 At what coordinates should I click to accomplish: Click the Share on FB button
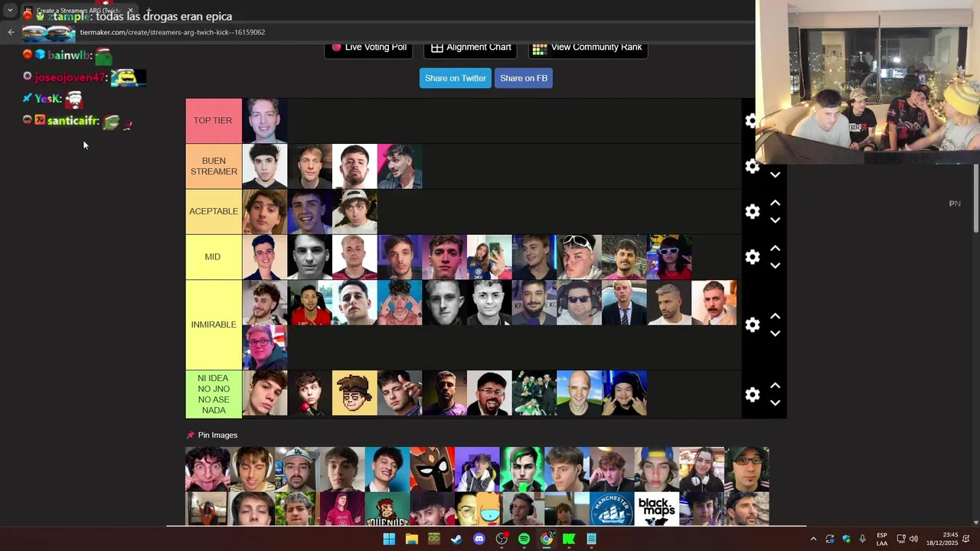pos(524,78)
